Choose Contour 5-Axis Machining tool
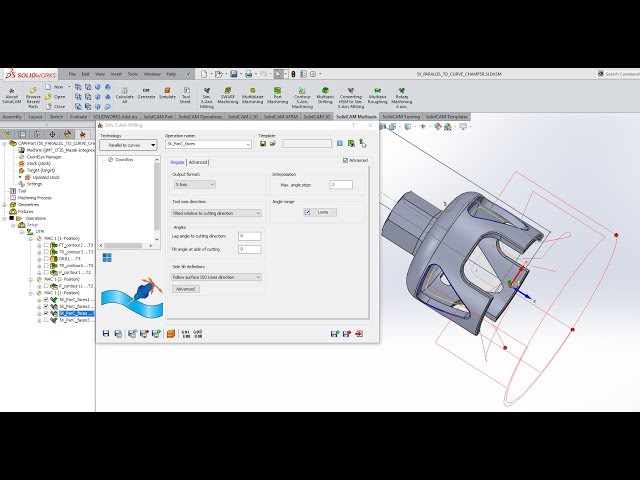Screen dimensions: 640x480 [x=302, y=98]
